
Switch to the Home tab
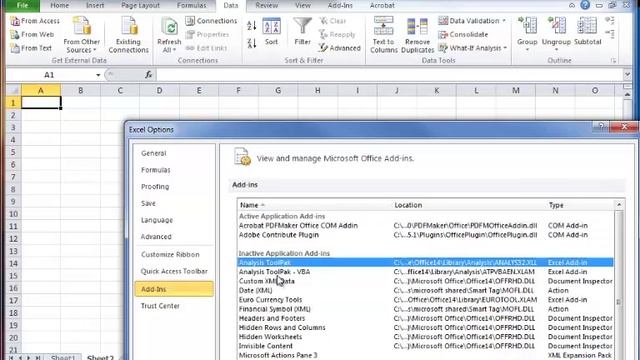[60, 5]
